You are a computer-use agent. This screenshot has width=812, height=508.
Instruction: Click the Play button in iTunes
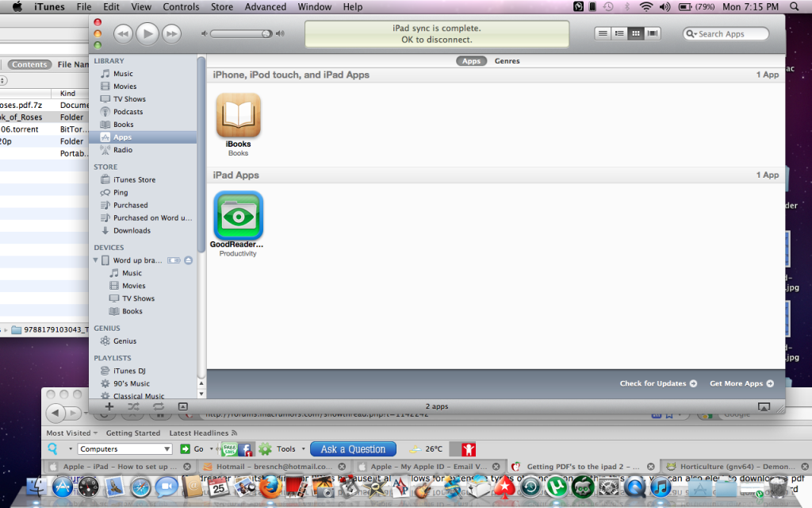147,33
